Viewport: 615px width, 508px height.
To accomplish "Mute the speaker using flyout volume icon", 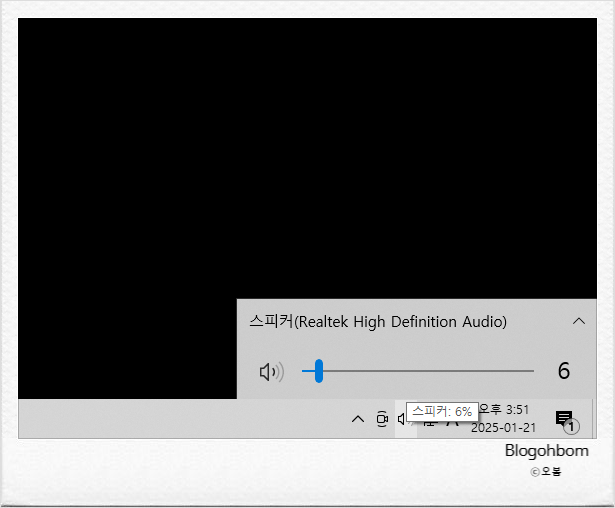I will coord(271,372).
